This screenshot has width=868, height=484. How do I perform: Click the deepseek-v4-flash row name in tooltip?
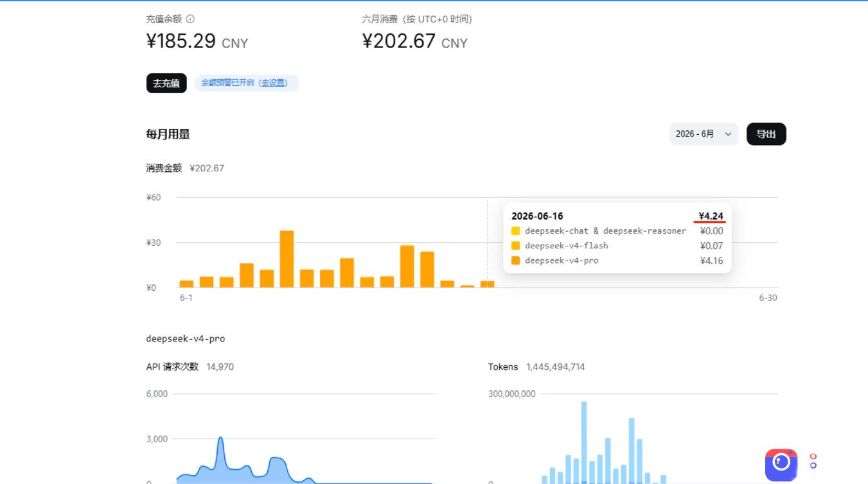coord(567,246)
